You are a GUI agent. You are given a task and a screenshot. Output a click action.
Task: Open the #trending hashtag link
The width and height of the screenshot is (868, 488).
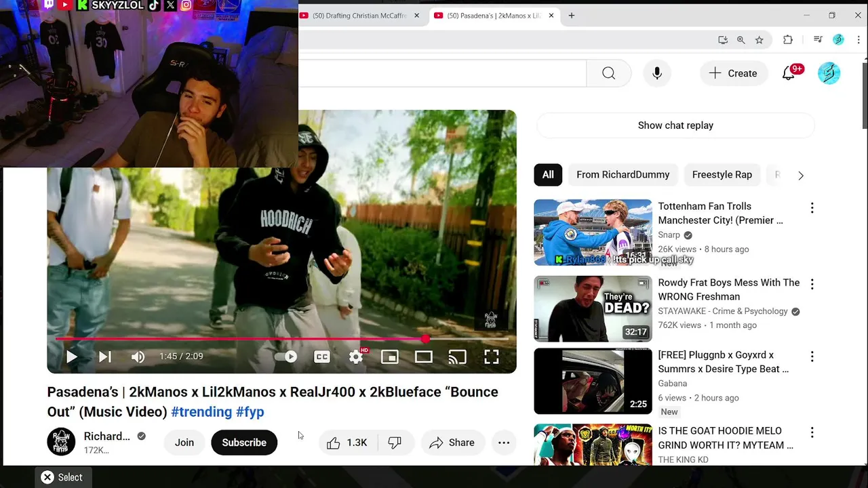point(201,411)
